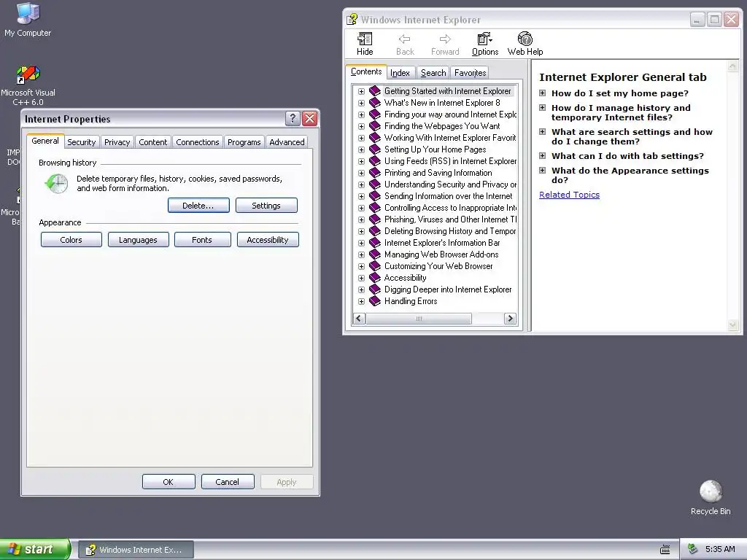This screenshot has width=747, height=560.
Task: Expand the Phishing, Viruses and Other Internet node
Action: (361, 219)
